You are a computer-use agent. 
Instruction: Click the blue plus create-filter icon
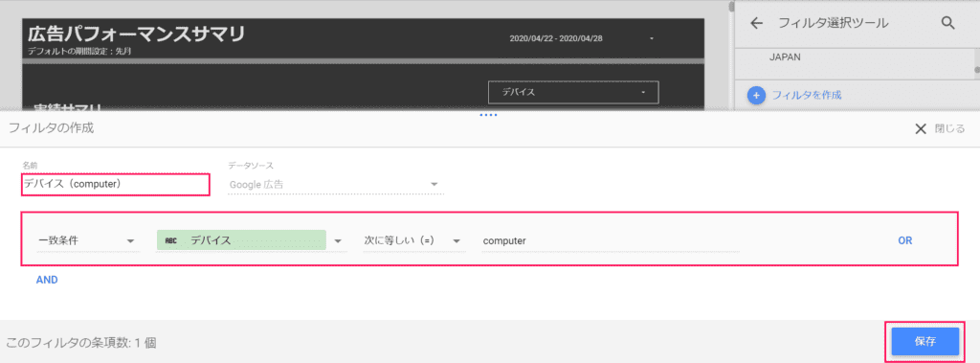756,95
